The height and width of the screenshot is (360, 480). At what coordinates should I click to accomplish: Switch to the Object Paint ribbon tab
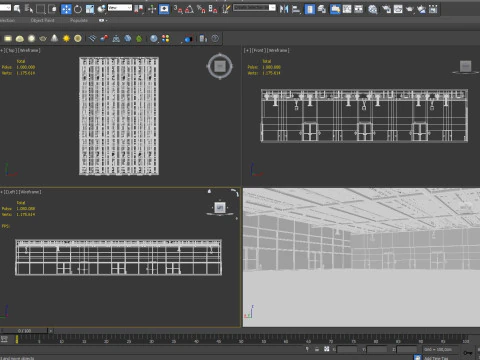tap(42, 20)
